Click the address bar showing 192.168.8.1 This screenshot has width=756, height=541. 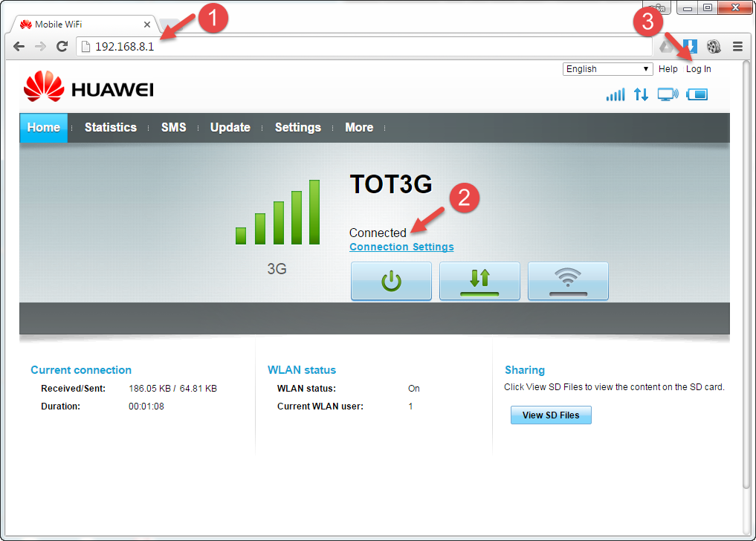(x=364, y=46)
